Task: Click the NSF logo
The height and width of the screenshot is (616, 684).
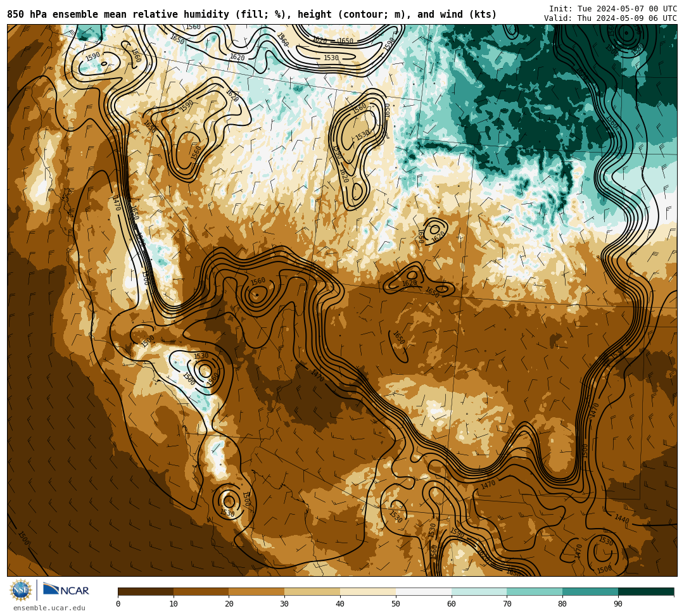Action: click(x=21, y=590)
